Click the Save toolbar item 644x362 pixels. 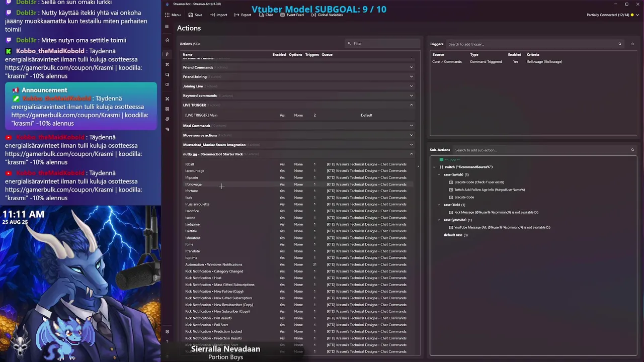pos(195,15)
